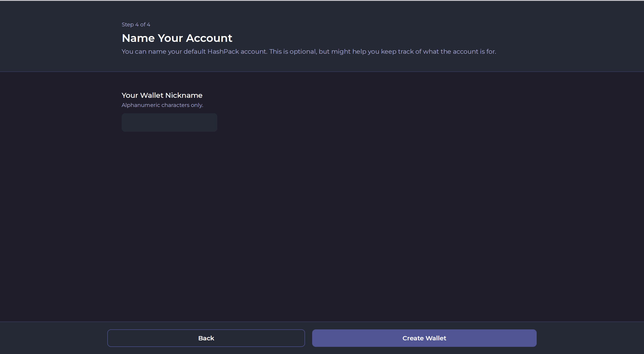Click the word 'HashPack' in the description
This screenshot has width=644, height=354.
click(x=223, y=51)
